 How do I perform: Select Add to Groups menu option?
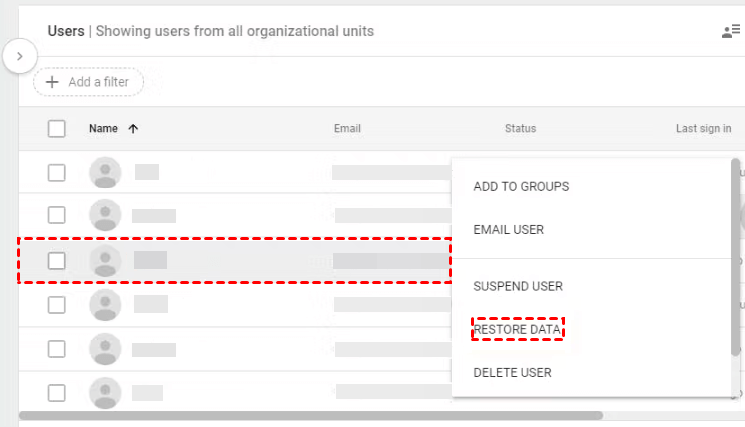pos(521,186)
